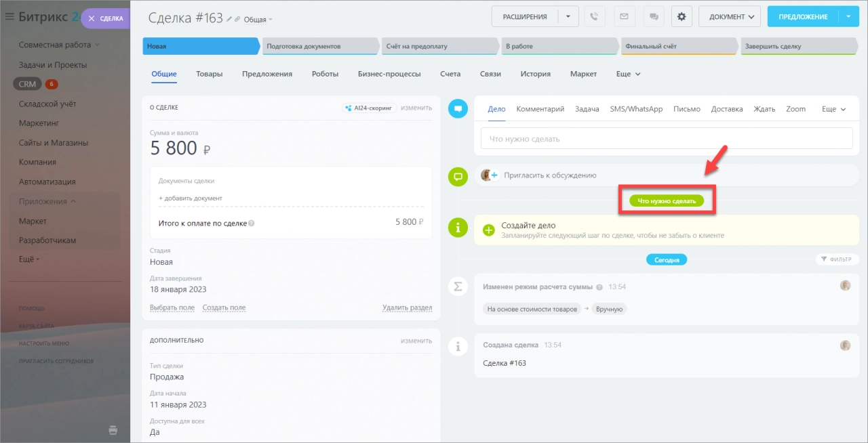
Task: Open the arrow next to ПРЕДЛОЖЕНИЕ button
Action: (848, 17)
